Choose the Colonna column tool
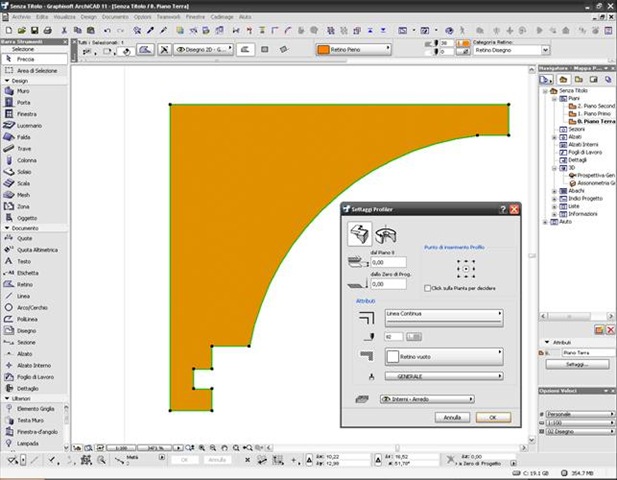Viewport: 617px width, 480px height. 27,160
